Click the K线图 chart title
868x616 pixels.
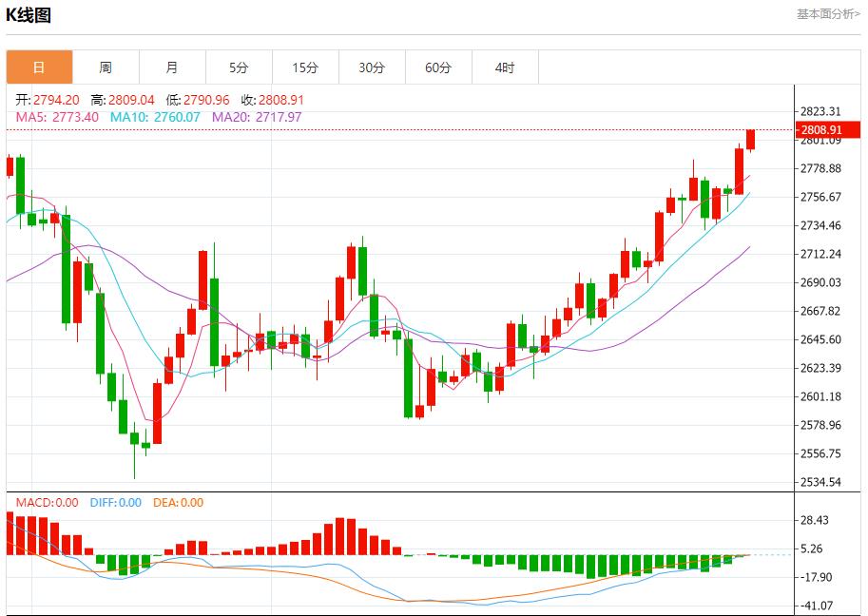click(x=30, y=13)
